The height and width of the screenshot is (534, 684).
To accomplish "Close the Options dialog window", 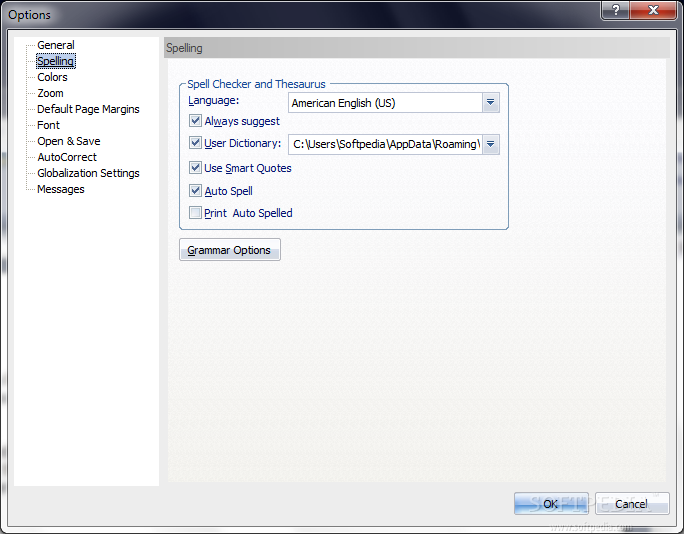I will pyautogui.click(x=653, y=10).
